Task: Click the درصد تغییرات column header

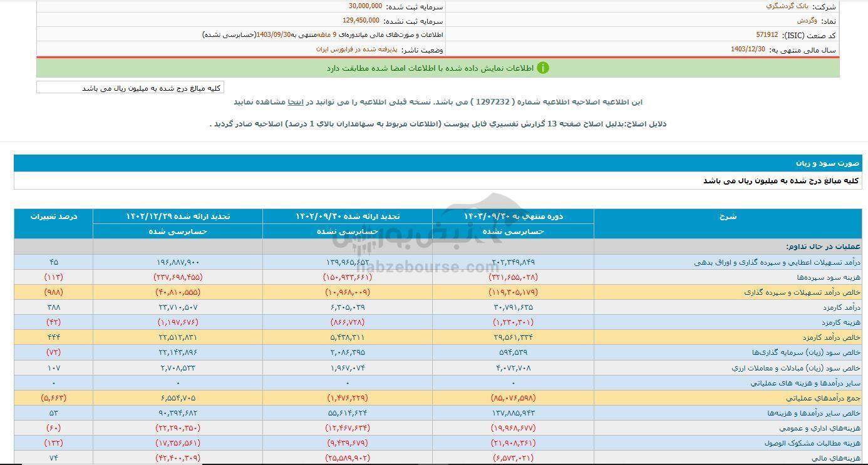Action: click(54, 217)
